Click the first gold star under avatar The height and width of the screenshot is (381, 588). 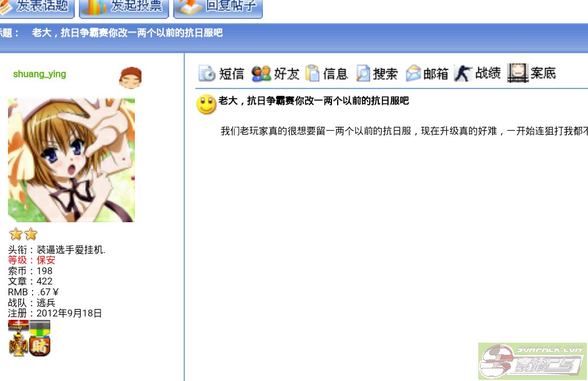(16, 234)
